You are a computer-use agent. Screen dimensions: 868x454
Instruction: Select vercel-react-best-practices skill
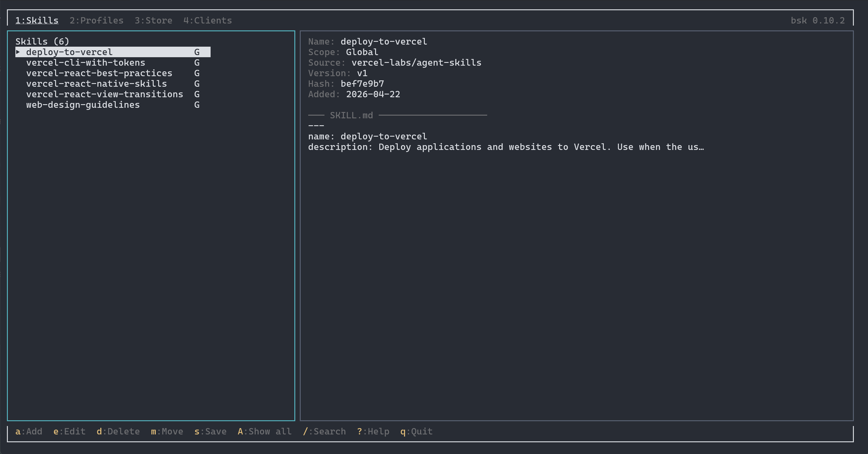99,73
